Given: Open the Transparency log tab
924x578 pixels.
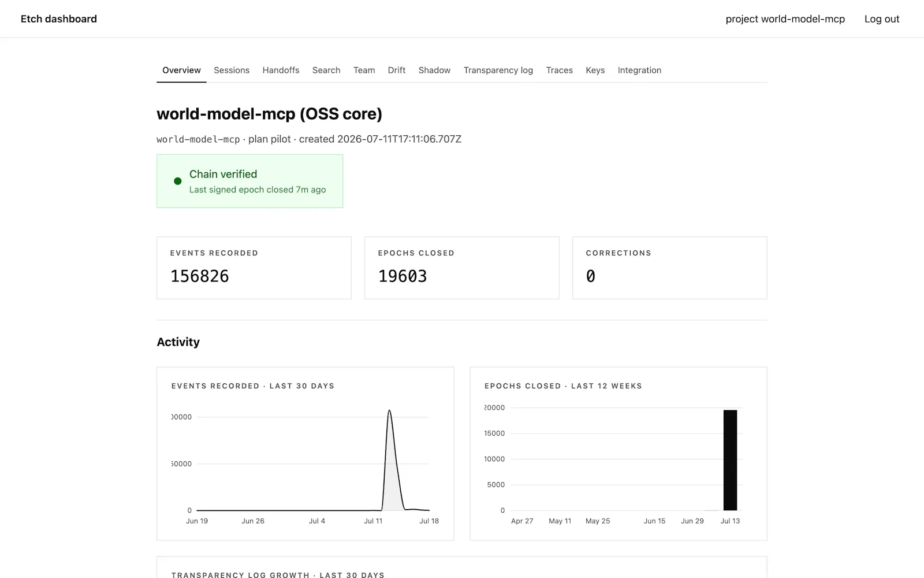Looking at the screenshot, I should click(498, 70).
